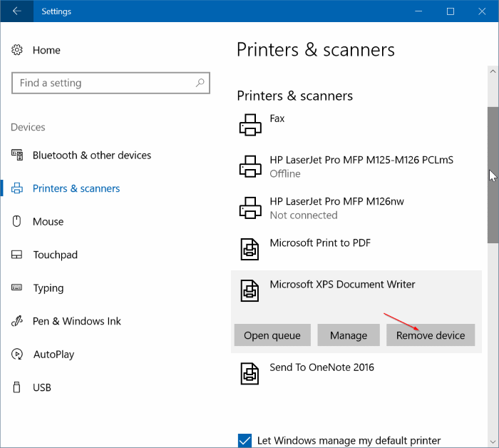The width and height of the screenshot is (499, 448).
Task: Click the Typing keyboard icon
Action: tap(16, 287)
